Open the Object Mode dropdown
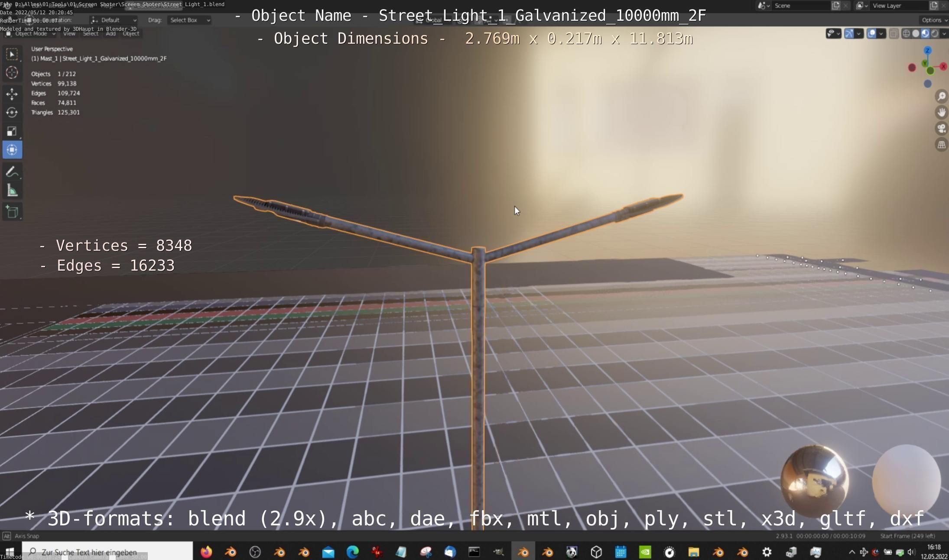The image size is (949, 560). click(x=30, y=33)
